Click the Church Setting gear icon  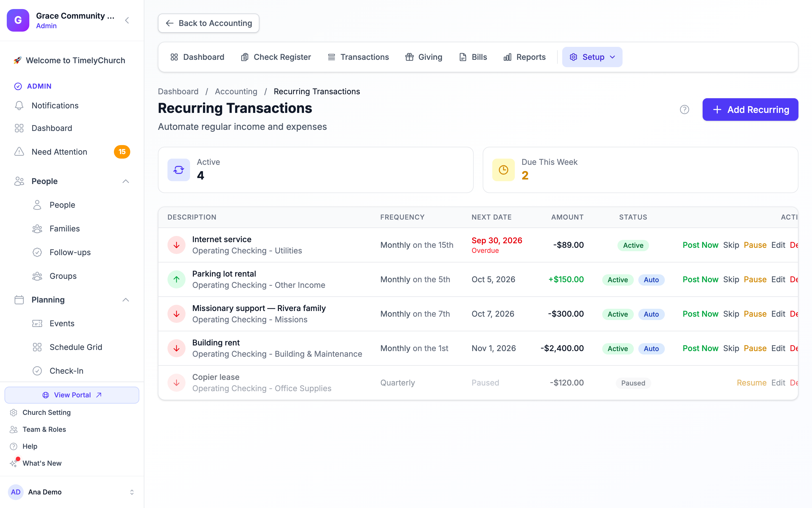(14, 412)
